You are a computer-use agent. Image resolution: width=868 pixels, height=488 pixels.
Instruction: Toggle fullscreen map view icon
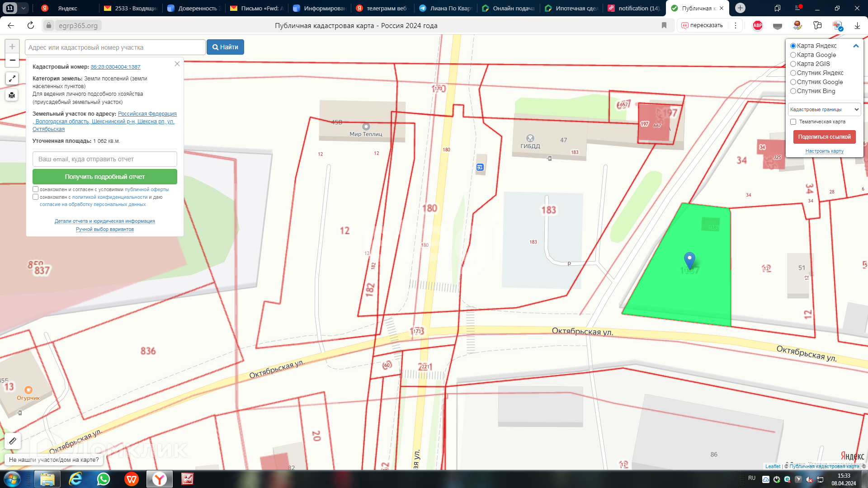coord(12,79)
